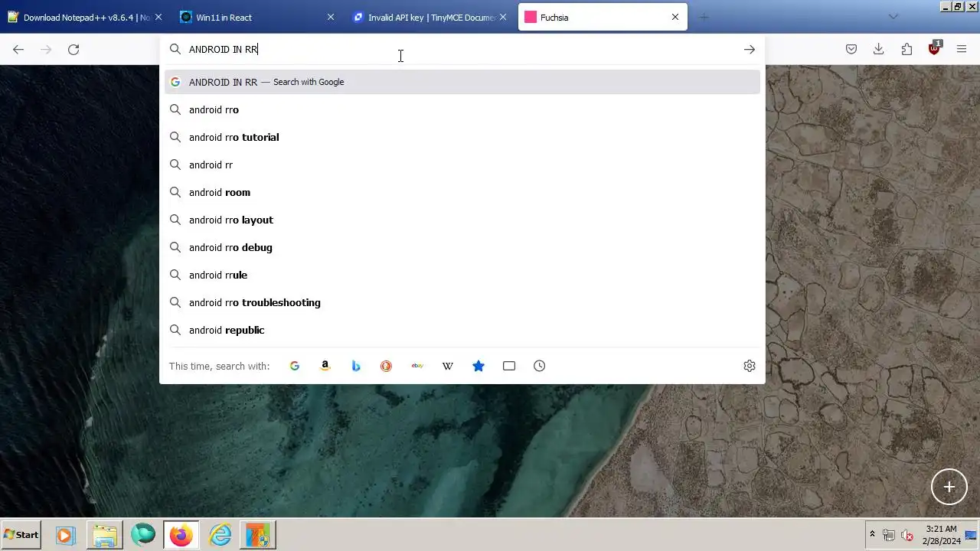Show hidden system tray icons
Image resolution: width=980 pixels, height=551 pixels.
coord(872,534)
